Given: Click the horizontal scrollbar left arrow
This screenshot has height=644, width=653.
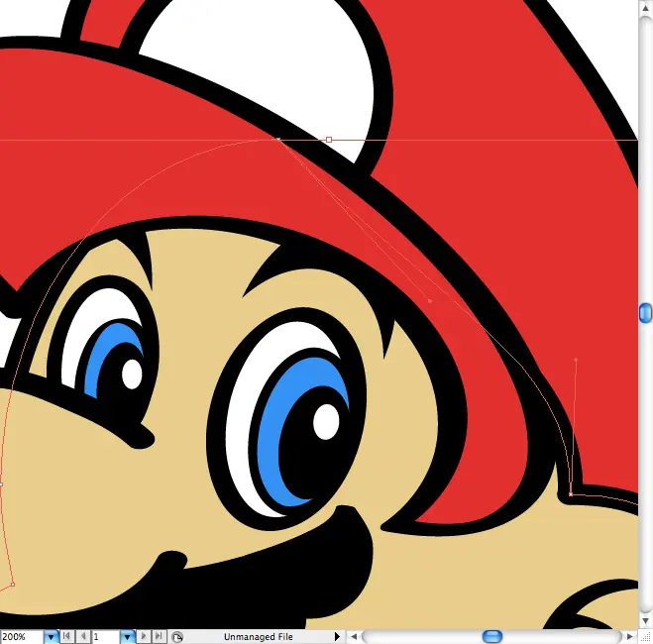Looking at the screenshot, I should [x=354, y=636].
